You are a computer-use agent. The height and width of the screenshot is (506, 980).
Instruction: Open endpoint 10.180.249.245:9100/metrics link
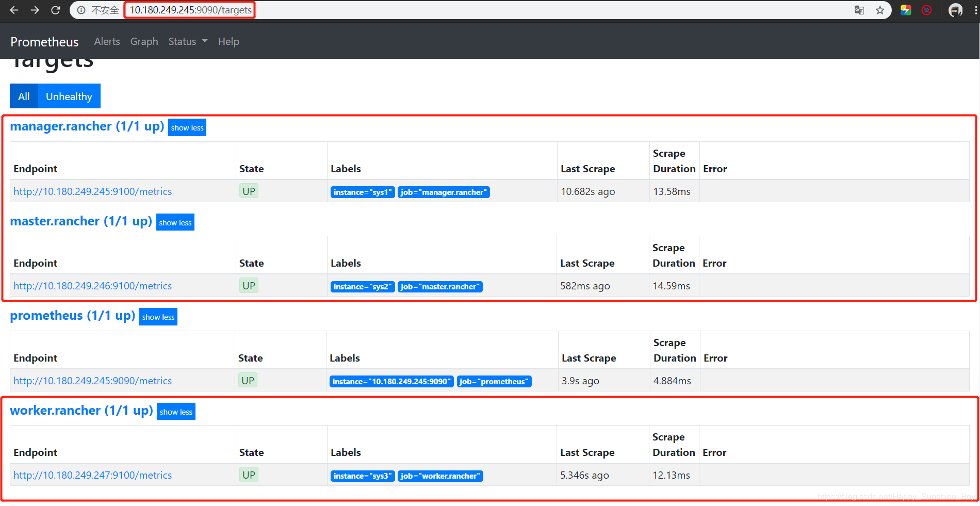[93, 191]
